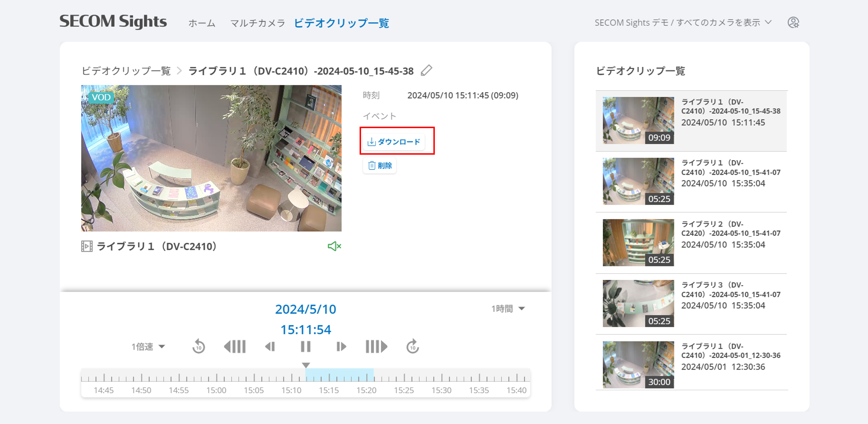Click the current time 15:11:54
This screenshot has width=868, height=424.
pos(306,329)
